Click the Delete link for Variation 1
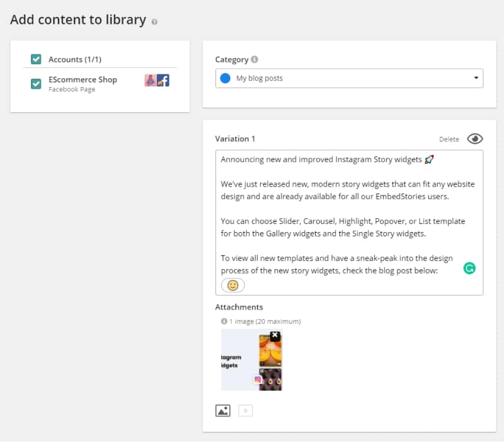This screenshot has width=504, height=442. [449, 139]
